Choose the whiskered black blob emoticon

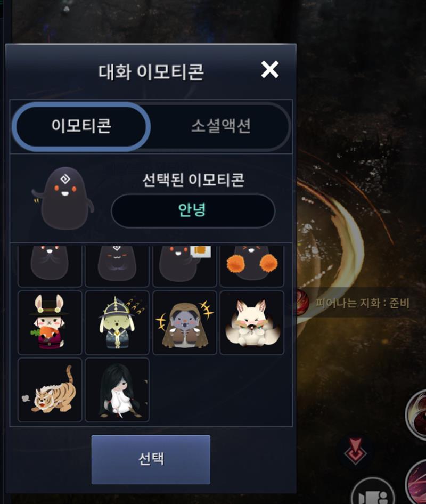(x=50, y=266)
